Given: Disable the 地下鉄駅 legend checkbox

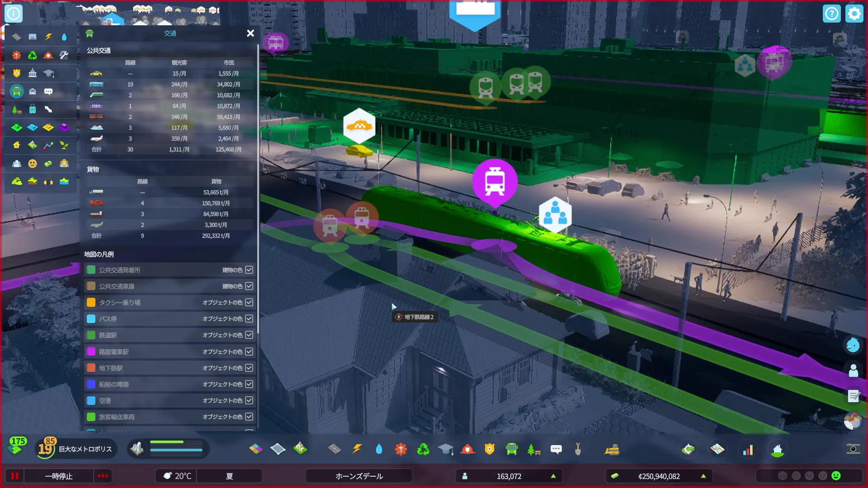Looking at the screenshot, I should coord(249,368).
